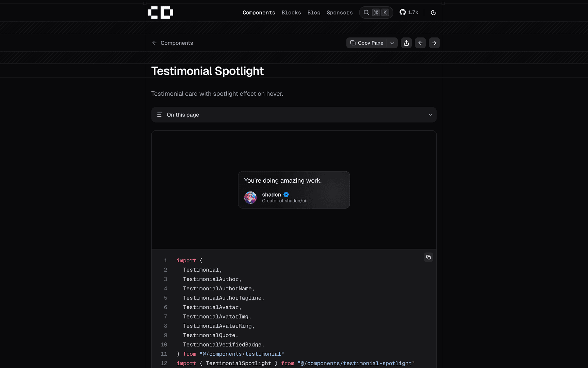Copy the code block with the copy icon

pyautogui.click(x=428, y=257)
